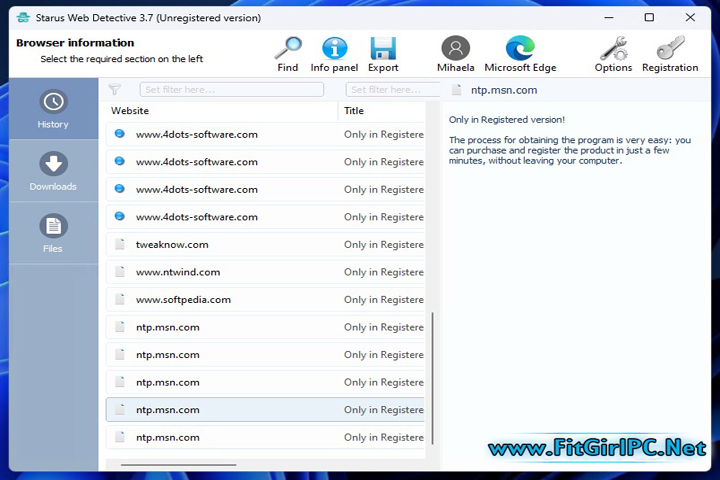Click the filter funnel icon
Image resolution: width=720 pixels, height=480 pixels.
click(x=115, y=90)
